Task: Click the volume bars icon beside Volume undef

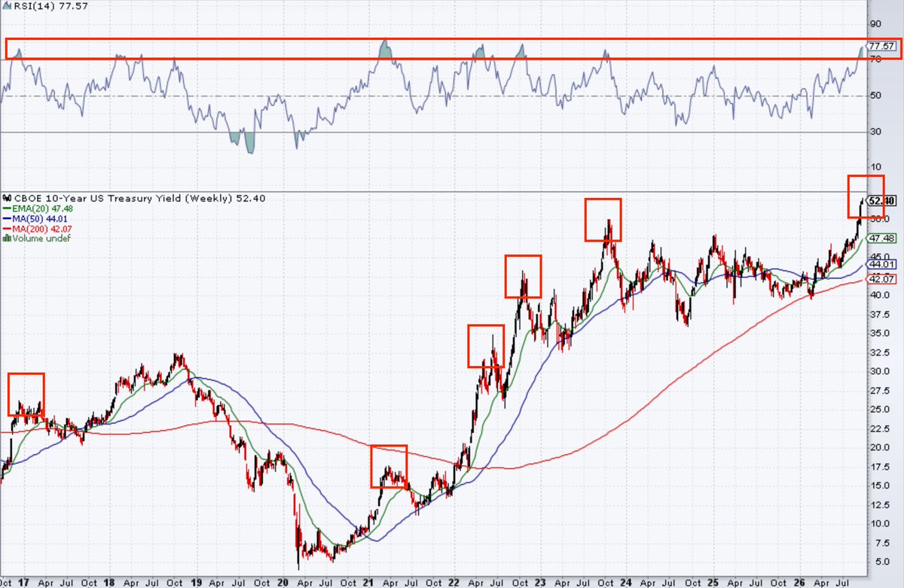Action: tap(5, 238)
